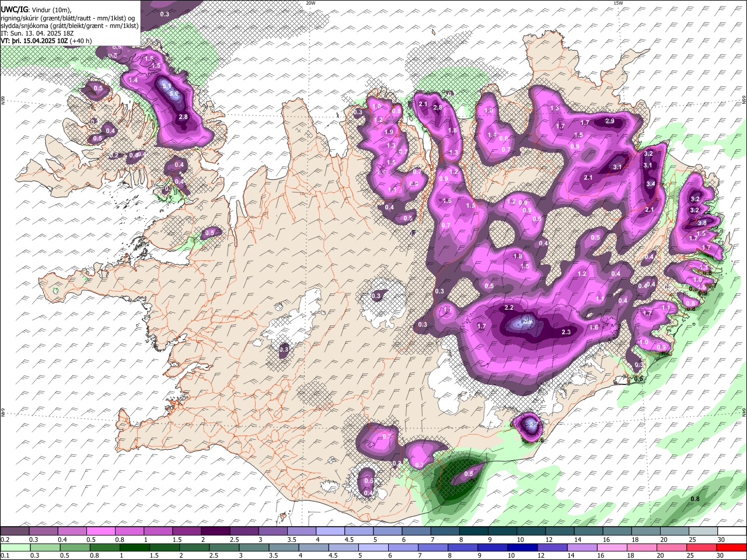
Task: Click the 20W longitude label
Action: pyautogui.click(x=310, y=3)
